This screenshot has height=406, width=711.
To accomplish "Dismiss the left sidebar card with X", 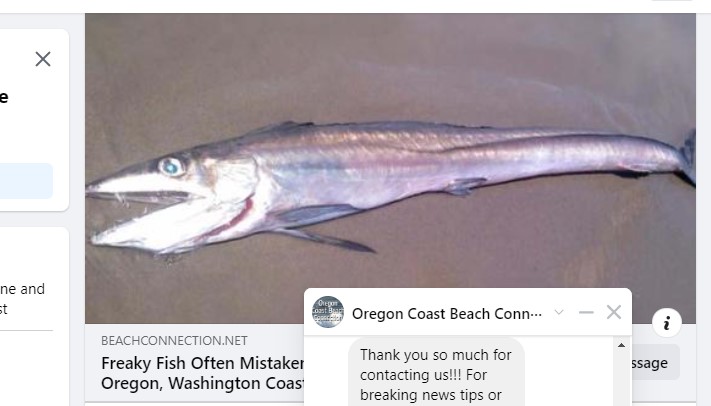I will click(43, 59).
